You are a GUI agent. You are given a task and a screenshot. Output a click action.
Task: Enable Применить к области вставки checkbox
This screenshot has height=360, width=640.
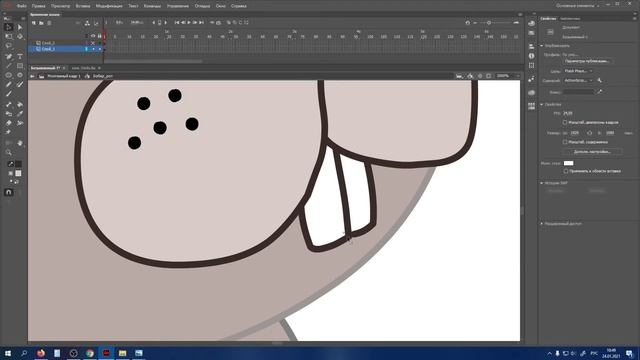click(565, 171)
